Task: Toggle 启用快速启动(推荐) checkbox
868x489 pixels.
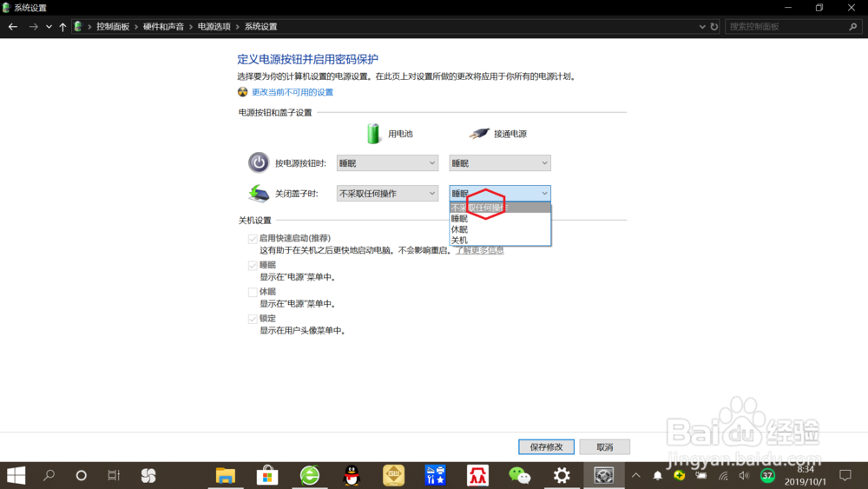Action: tap(253, 239)
